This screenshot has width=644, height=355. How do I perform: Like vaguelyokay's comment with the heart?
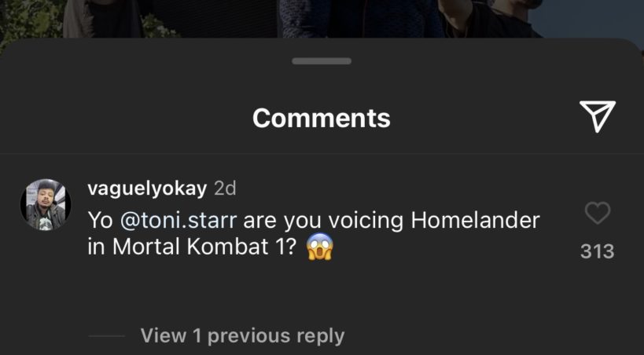[597, 213]
